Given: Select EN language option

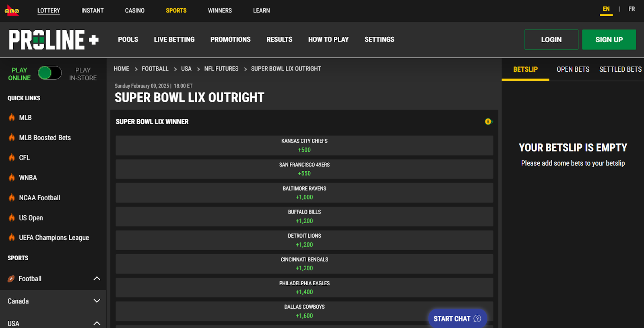Looking at the screenshot, I should pyautogui.click(x=606, y=9).
